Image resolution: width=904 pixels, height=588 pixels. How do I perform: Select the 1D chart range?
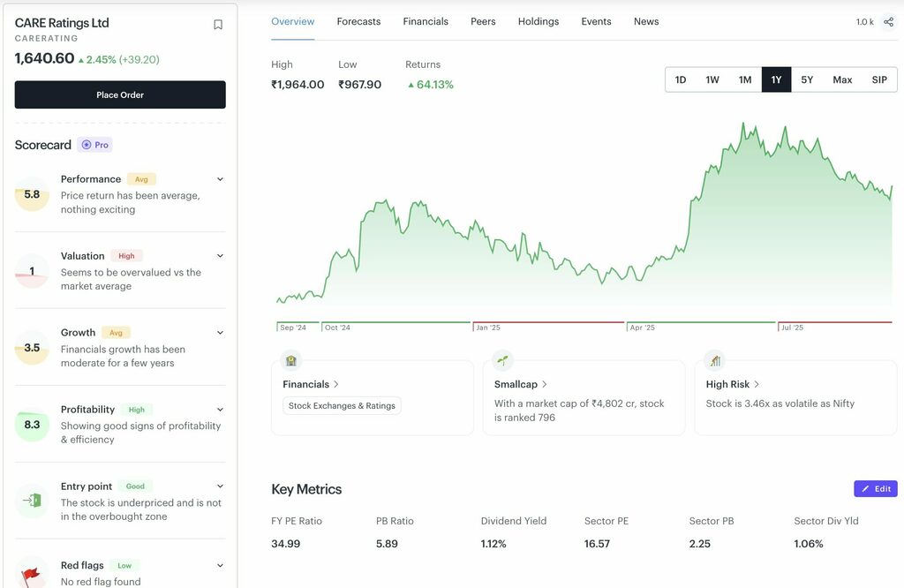[681, 79]
